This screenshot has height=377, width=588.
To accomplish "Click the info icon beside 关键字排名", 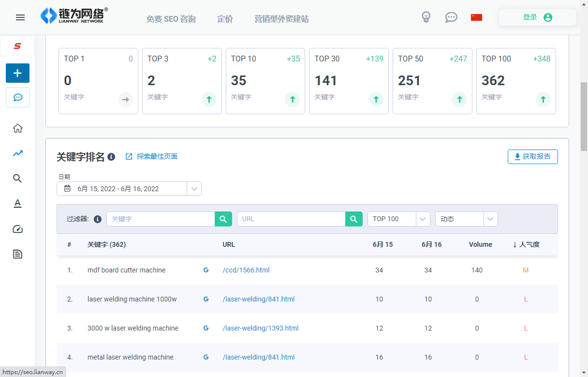I will [x=111, y=157].
